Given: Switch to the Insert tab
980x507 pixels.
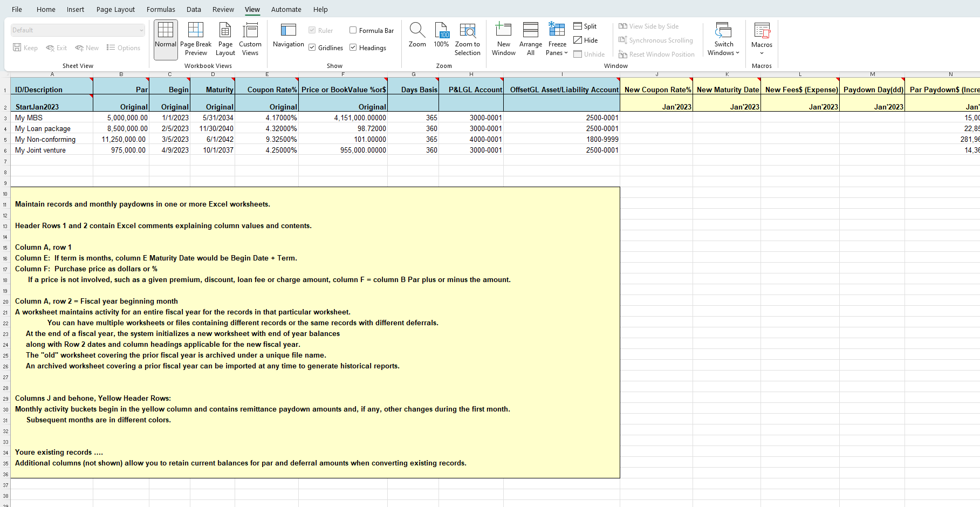Looking at the screenshot, I should coord(76,9).
